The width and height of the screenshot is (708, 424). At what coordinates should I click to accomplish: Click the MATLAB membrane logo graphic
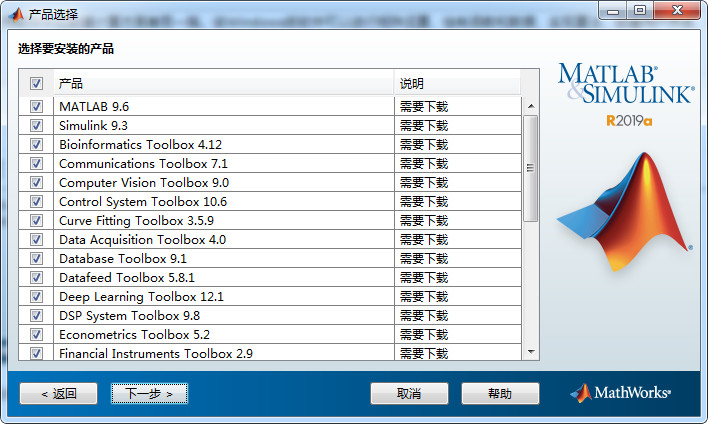(x=625, y=212)
